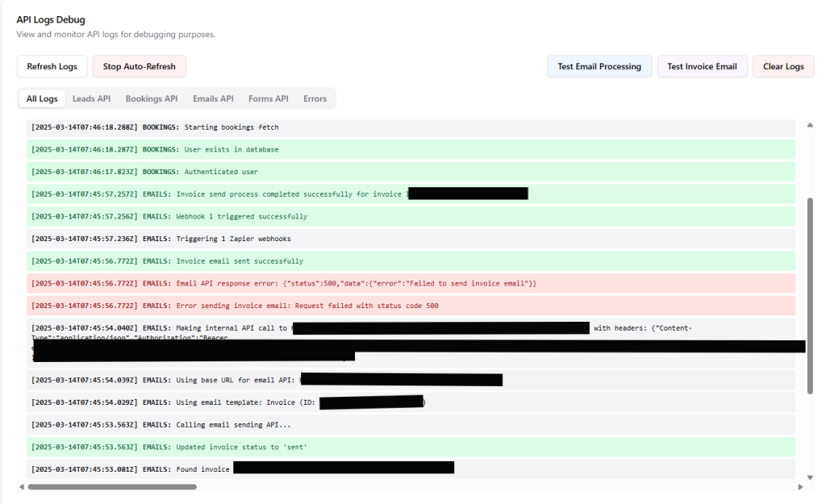Switch to the Leads API tab
The width and height of the screenshot is (826, 504).
coord(91,98)
